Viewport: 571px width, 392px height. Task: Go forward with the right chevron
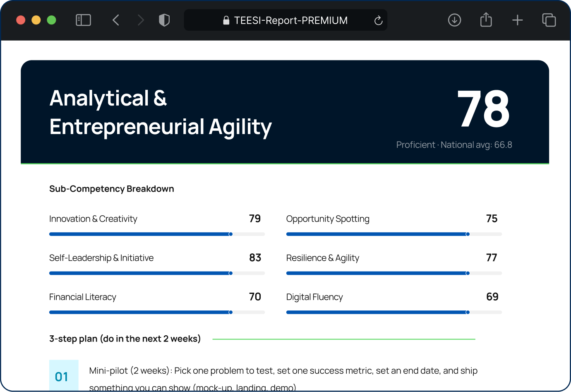coord(141,20)
